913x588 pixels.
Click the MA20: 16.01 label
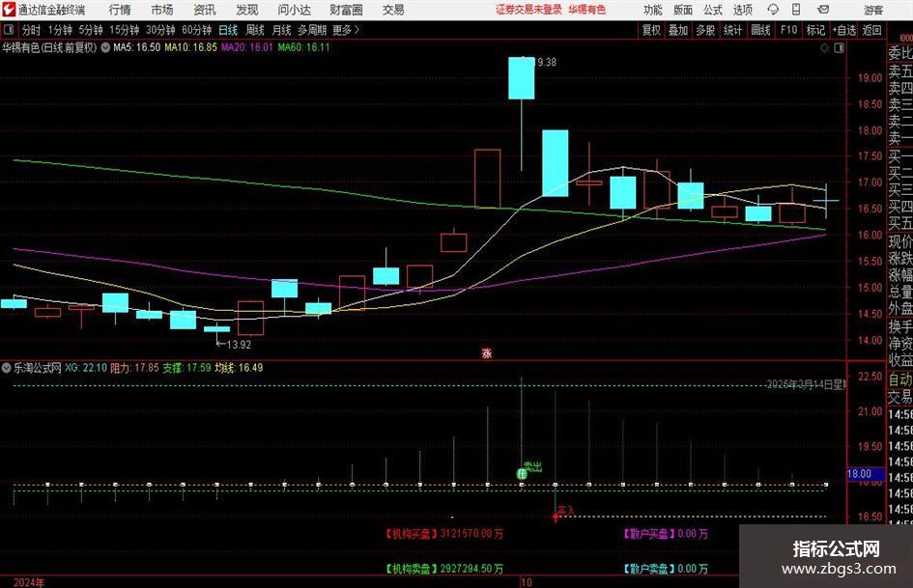tap(247, 47)
